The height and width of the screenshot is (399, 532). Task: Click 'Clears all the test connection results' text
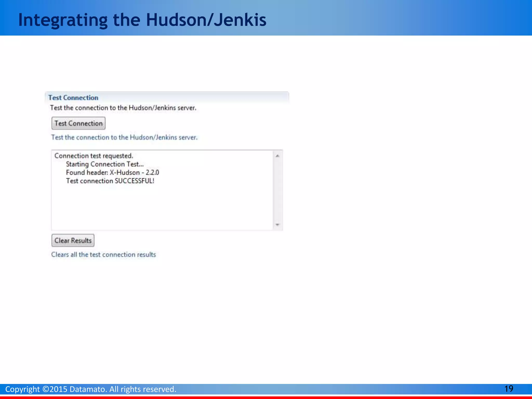(x=103, y=255)
